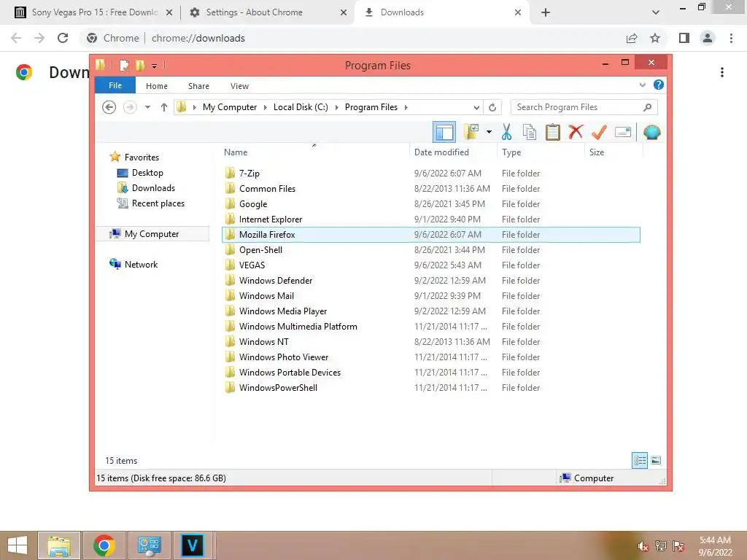
Task: Expand the arrow after Local Disk (C:) breadcrumb
Action: pos(336,107)
